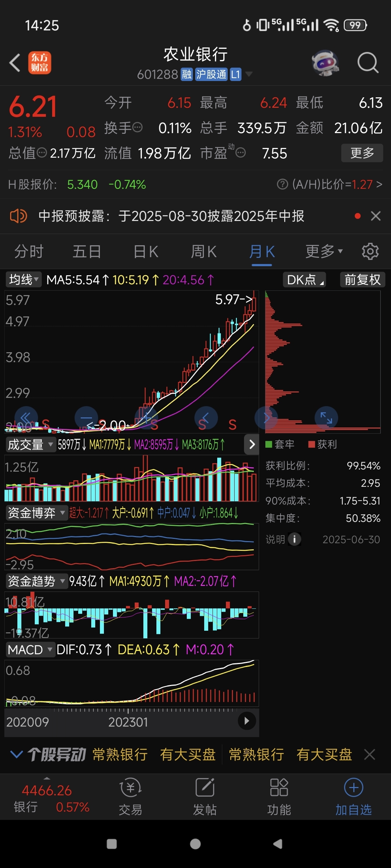
Task: Tap Android home circle button
Action: point(195,844)
